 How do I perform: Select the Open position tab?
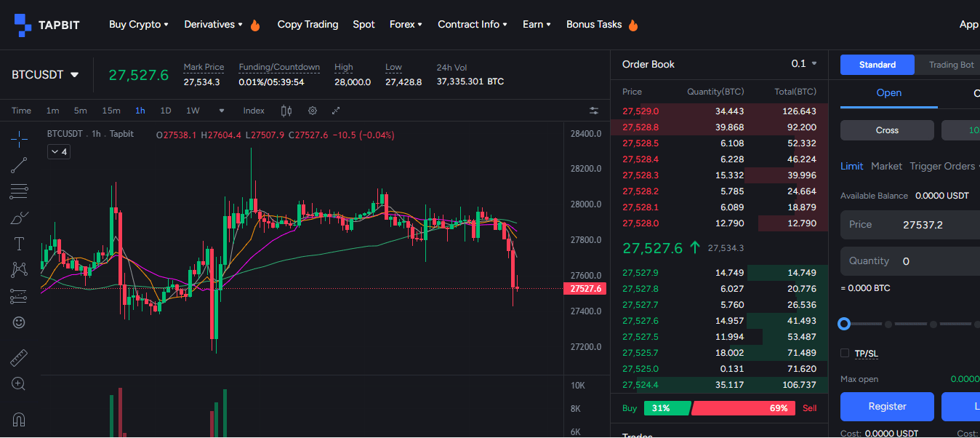click(x=888, y=93)
